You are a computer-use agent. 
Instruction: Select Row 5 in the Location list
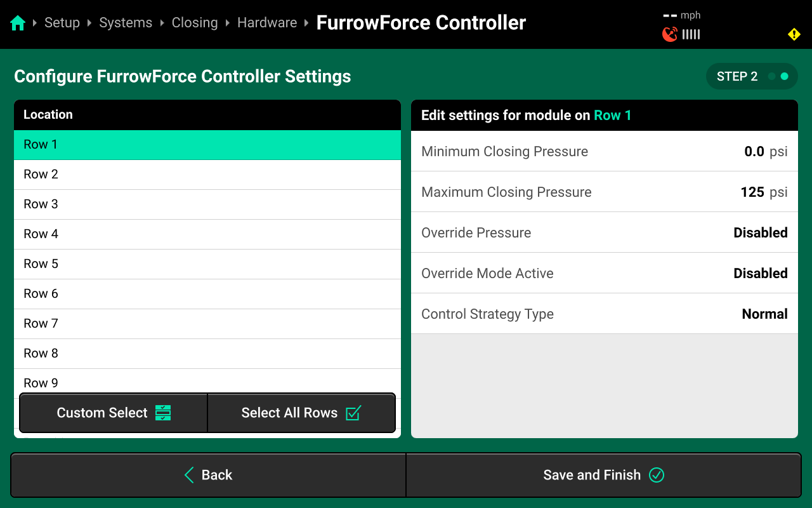(207, 264)
